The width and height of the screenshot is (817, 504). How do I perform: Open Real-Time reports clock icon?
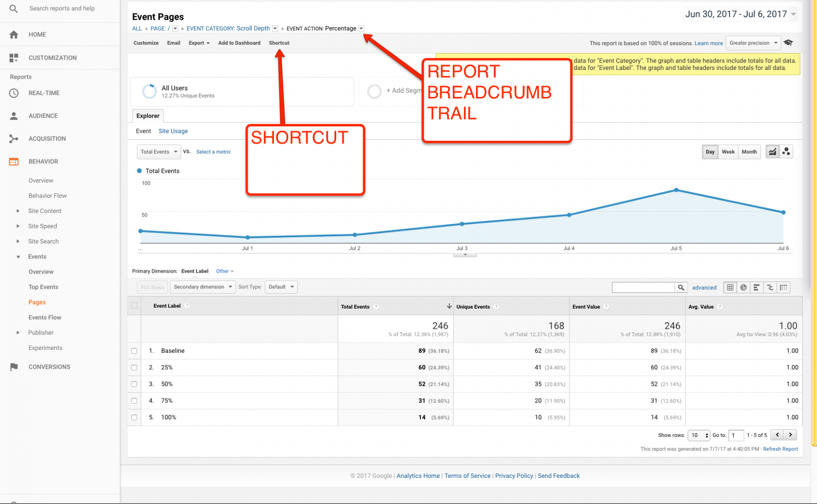click(x=14, y=93)
